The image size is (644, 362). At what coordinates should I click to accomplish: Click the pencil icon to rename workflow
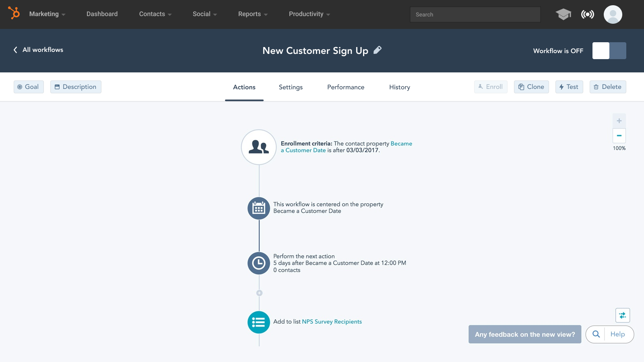click(x=378, y=50)
